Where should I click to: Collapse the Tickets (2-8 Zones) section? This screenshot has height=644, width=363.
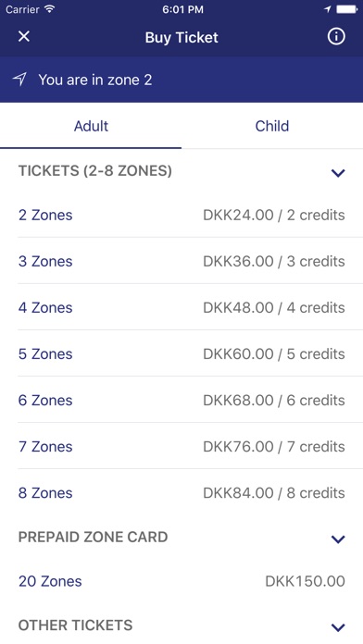338,173
